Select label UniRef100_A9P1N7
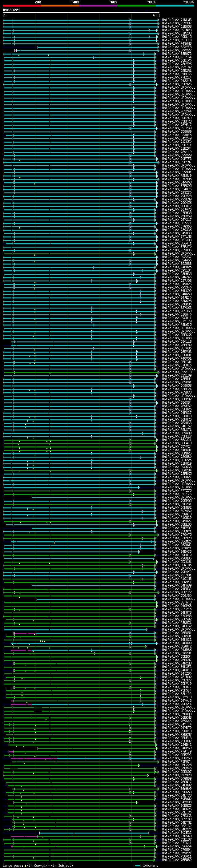The image size is (197, 868). click(177, 162)
